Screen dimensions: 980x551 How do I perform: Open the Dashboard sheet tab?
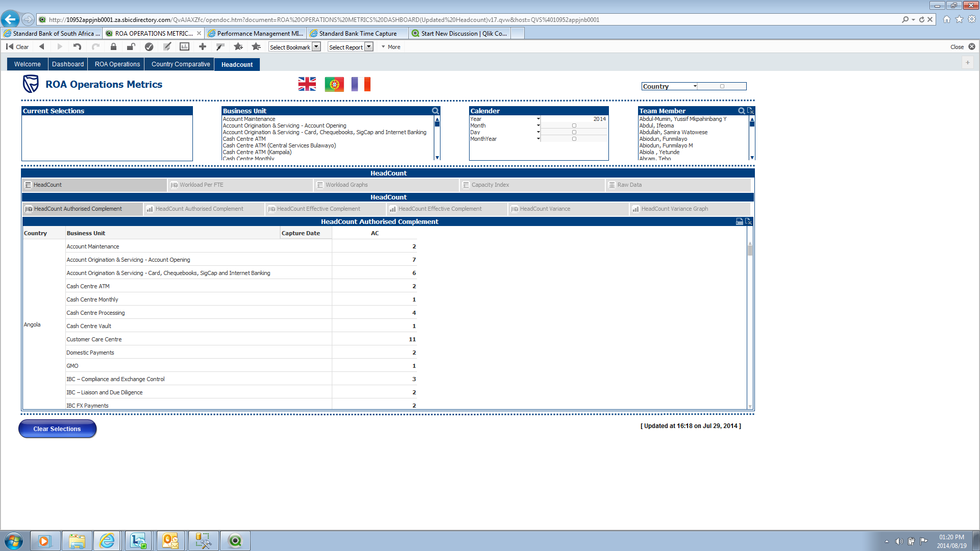(68, 64)
